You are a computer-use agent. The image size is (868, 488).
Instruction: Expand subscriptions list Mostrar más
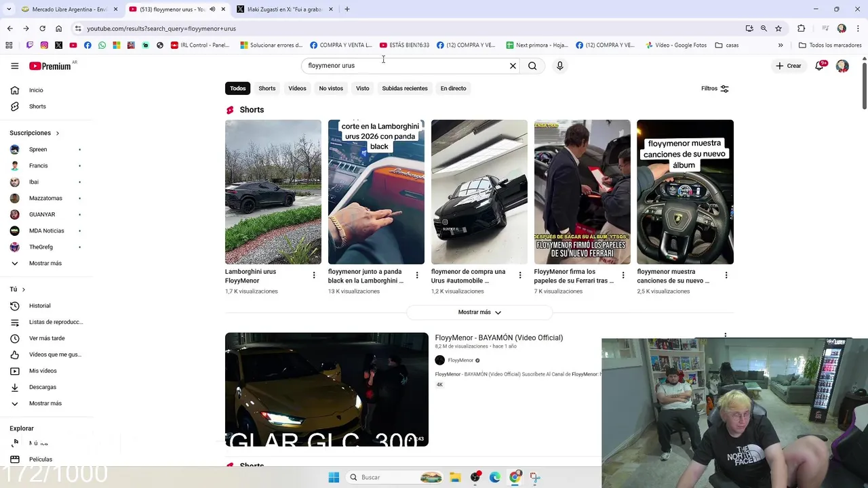[x=45, y=263]
